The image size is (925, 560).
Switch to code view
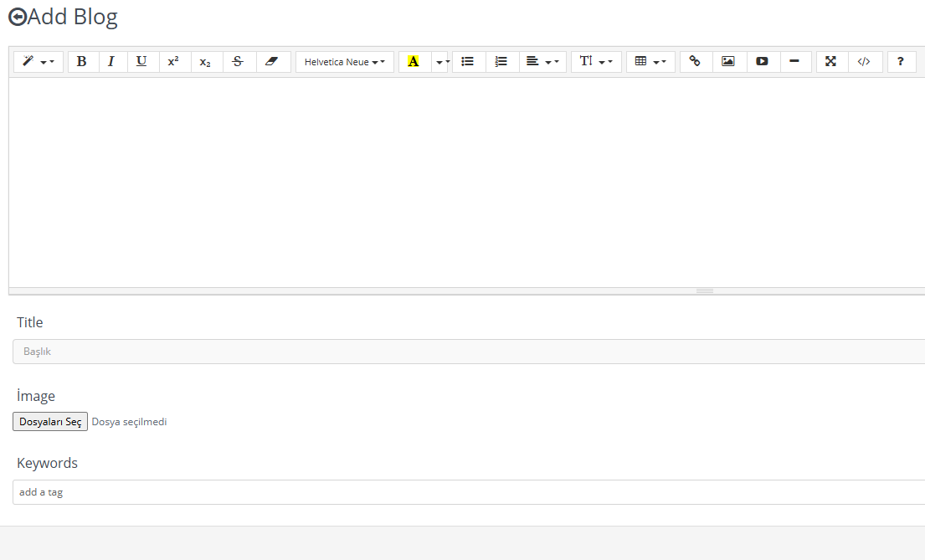(x=864, y=62)
